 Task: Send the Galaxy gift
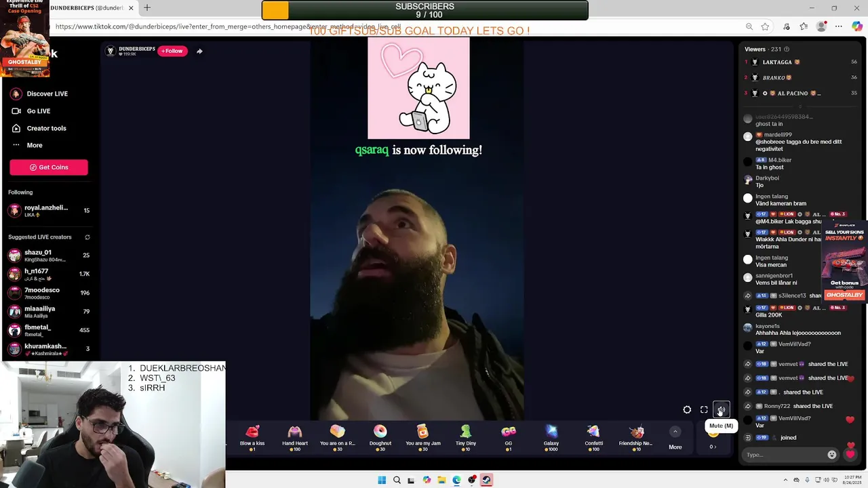coord(551,438)
